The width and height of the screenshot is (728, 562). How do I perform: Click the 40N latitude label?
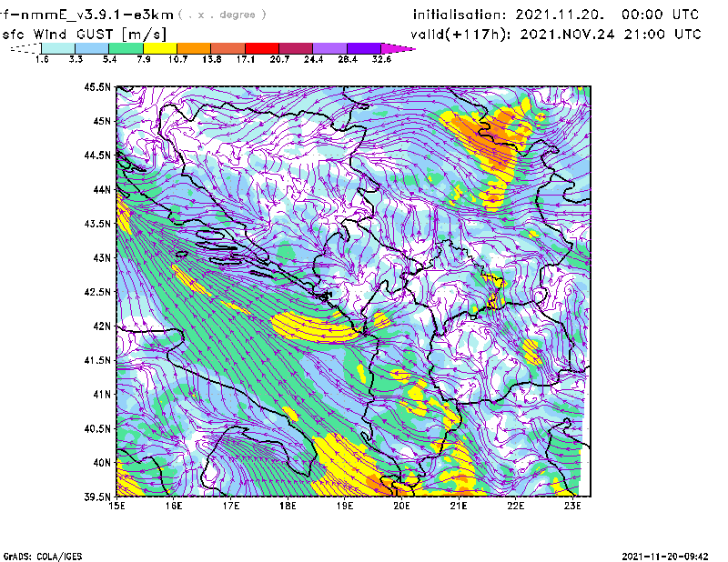coord(102,463)
